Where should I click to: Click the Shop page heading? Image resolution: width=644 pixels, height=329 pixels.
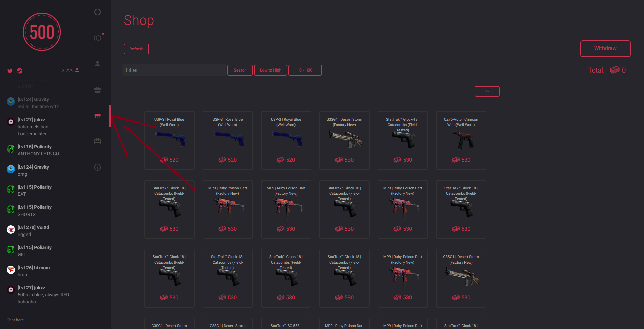click(139, 20)
